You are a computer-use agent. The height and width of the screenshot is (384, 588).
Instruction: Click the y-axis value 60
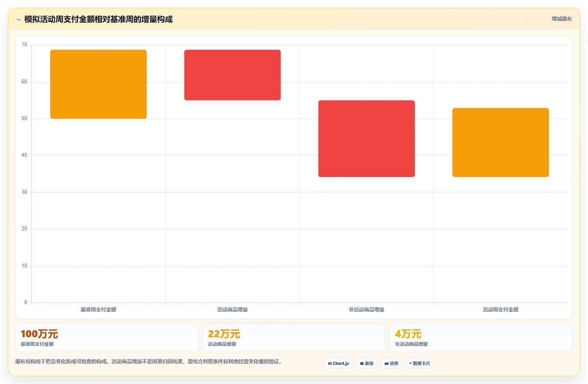(x=24, y=82)
